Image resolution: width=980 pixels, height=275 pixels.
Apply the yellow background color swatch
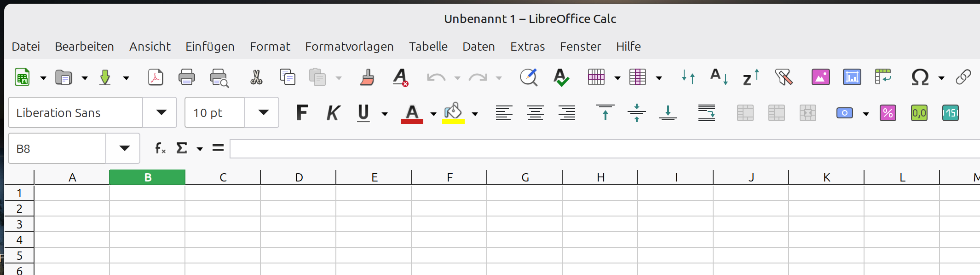[453, 114]
